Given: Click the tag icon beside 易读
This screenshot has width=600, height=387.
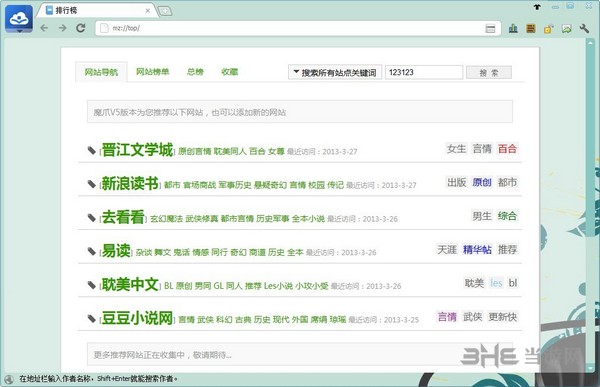Looking at the screenshot, I should tap(91, 251).
